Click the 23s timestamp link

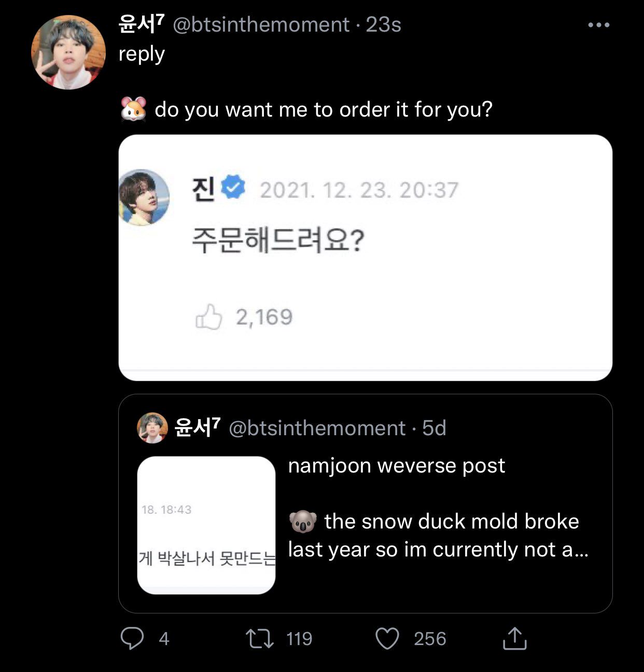pos(383,25)
